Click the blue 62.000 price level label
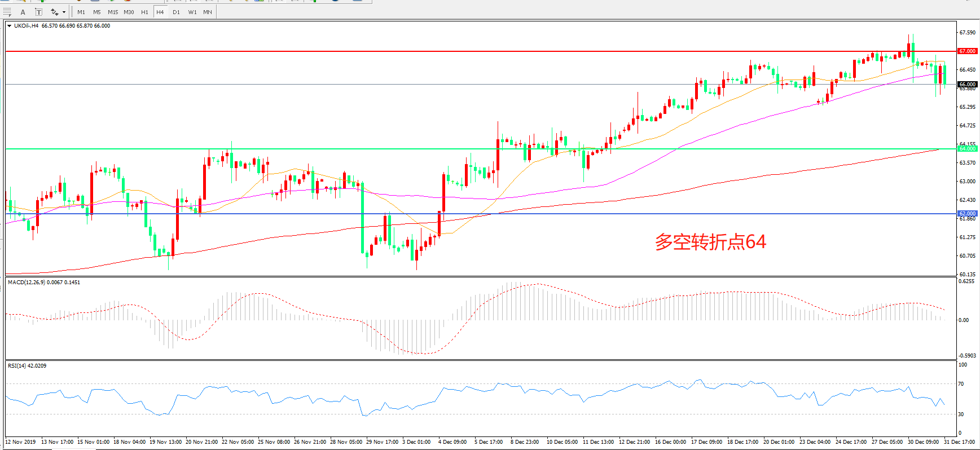 point(967,214)
